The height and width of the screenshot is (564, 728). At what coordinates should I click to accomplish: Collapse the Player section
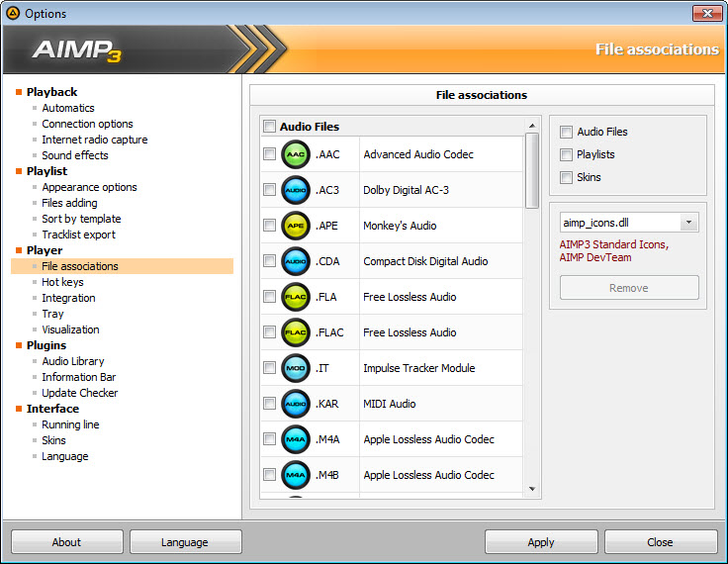[19, 250]
